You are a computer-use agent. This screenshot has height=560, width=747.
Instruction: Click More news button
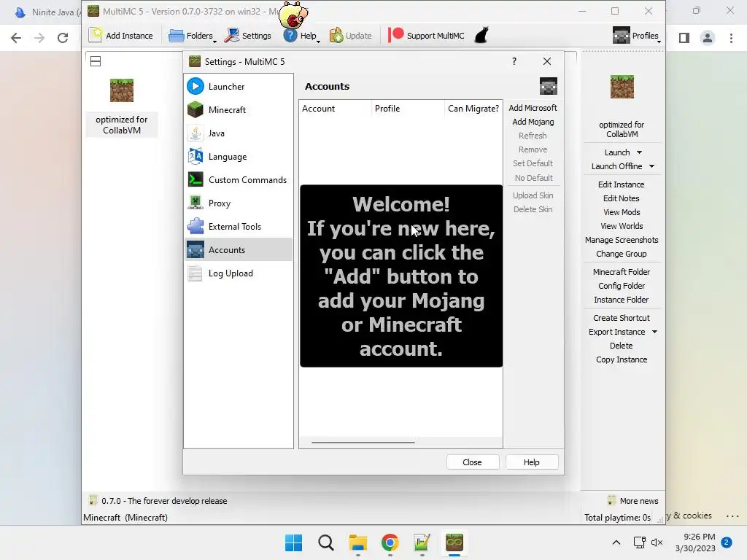633,500
